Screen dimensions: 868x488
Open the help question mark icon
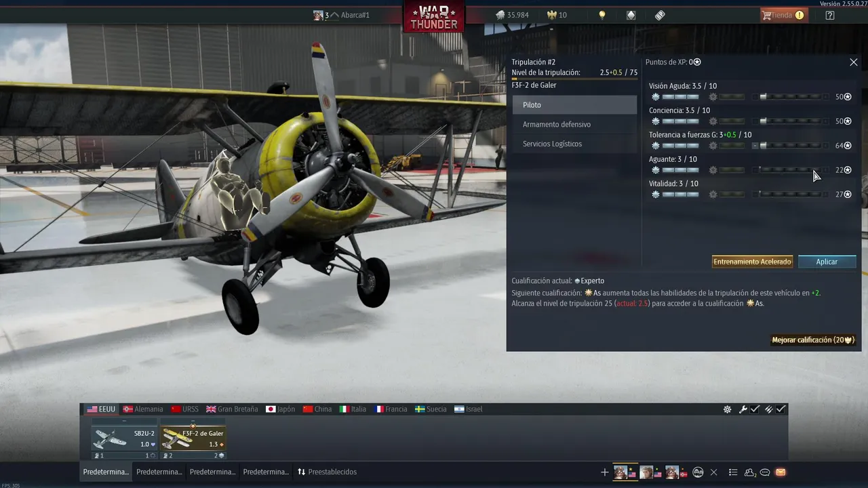pos(830,15)
